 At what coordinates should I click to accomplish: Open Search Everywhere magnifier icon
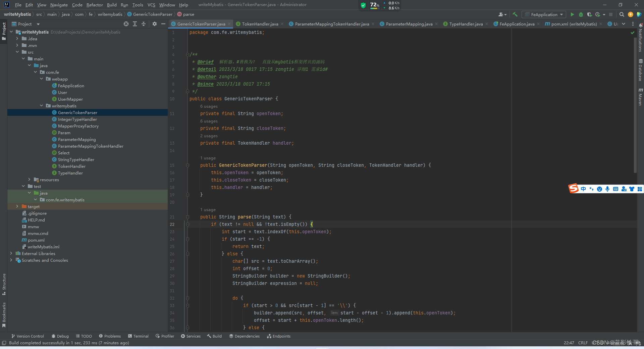(x=622, y=14)
